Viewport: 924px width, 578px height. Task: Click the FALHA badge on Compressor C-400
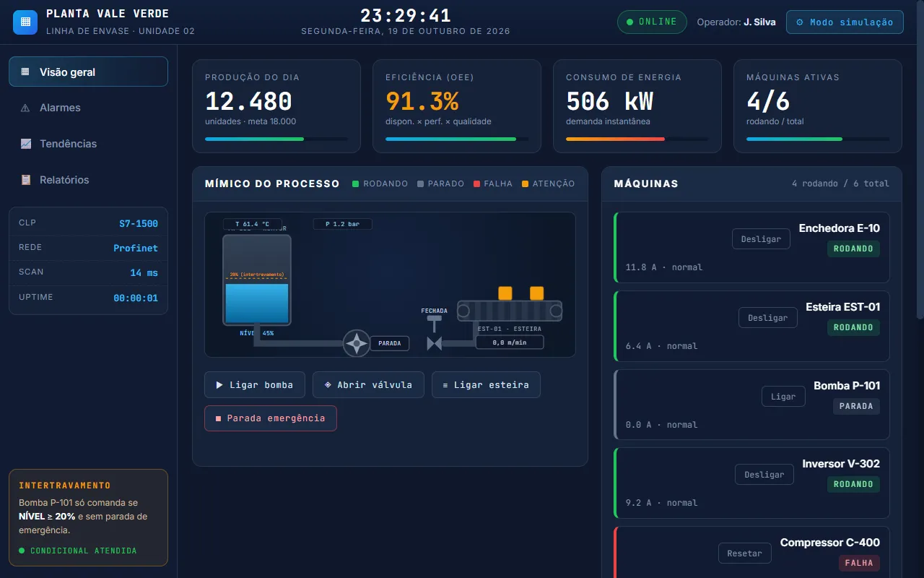[859, 563]
